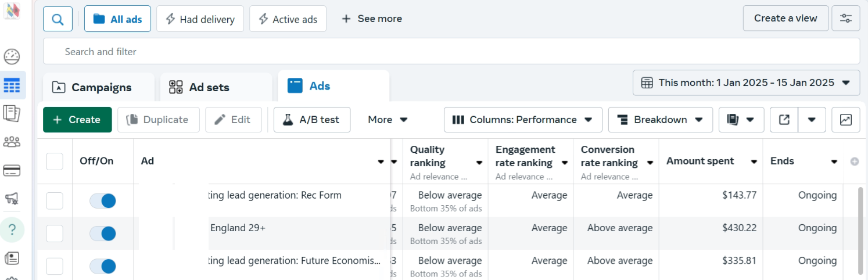Click the help question mark icon

(12, 229)
